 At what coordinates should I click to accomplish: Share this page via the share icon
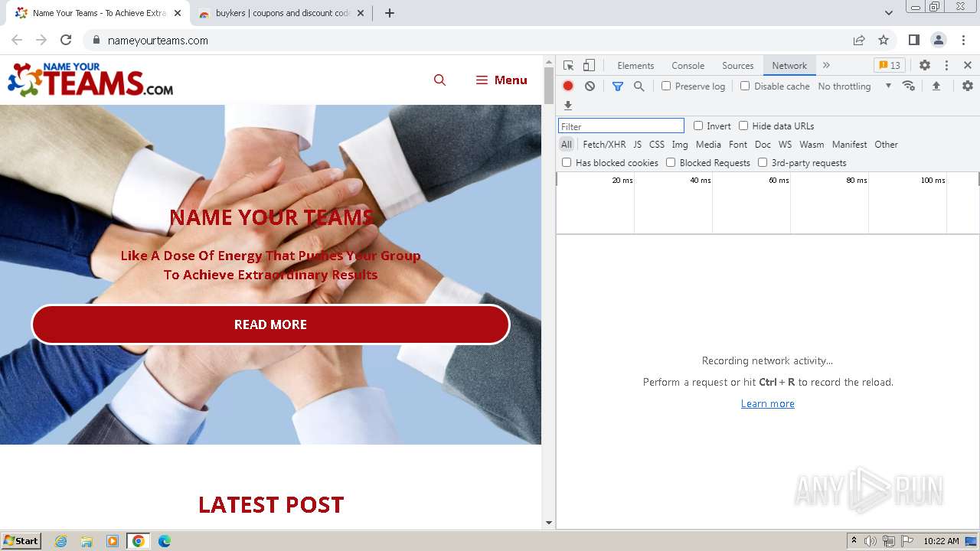point(859,40)
